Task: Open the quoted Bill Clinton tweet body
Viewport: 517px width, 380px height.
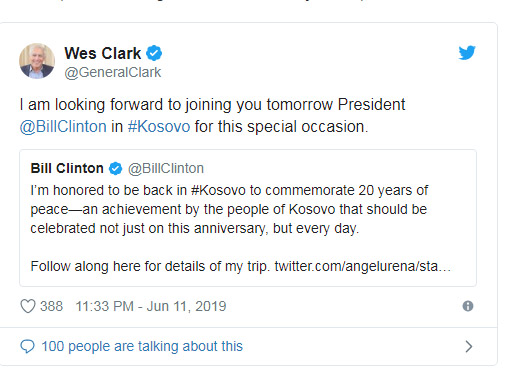Action: (x=248, y=218)
